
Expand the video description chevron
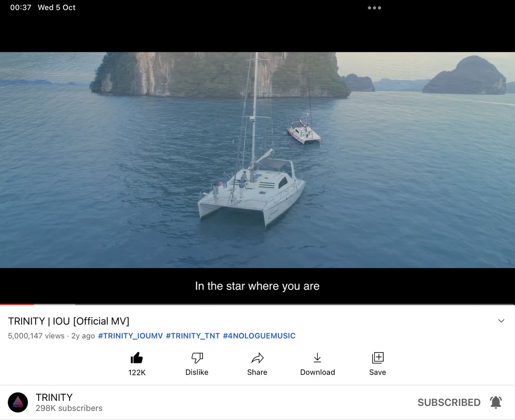point(501,321)
